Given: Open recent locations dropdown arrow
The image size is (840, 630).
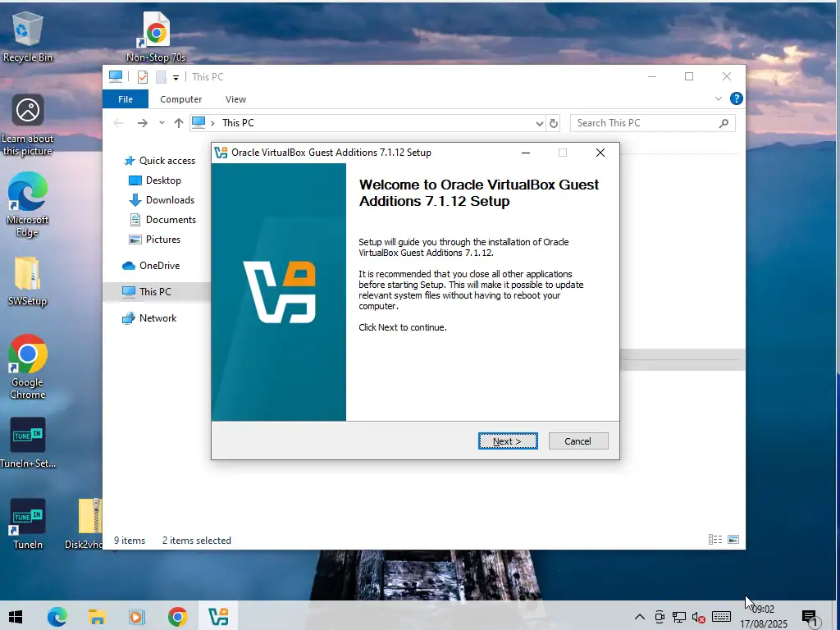Looking at the screenshot, I should (162, 123).
